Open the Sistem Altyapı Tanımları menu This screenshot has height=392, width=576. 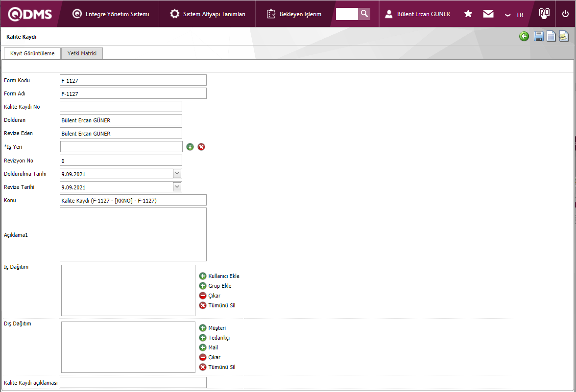pyautogui.click(x=208, y=14)
